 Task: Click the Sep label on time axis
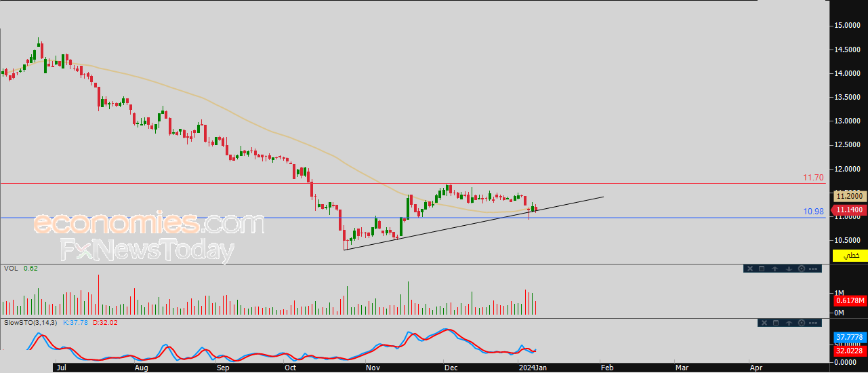coord(224,367)
